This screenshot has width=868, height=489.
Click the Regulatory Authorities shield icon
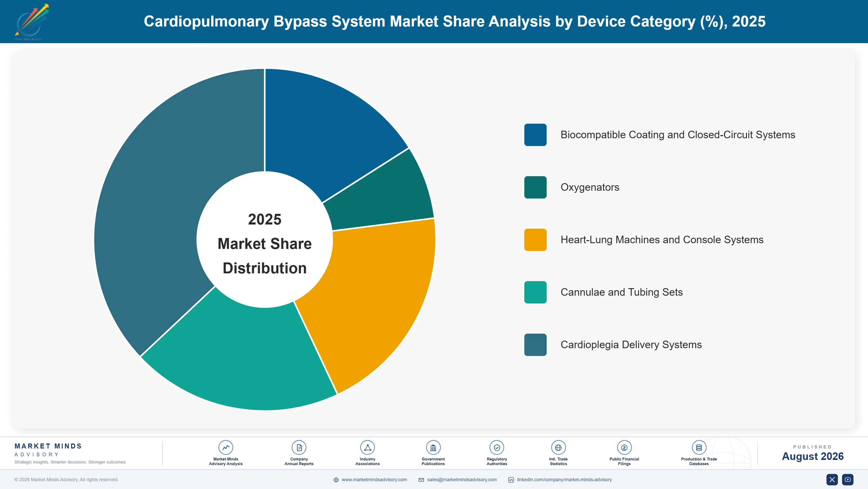click(497, 447)
